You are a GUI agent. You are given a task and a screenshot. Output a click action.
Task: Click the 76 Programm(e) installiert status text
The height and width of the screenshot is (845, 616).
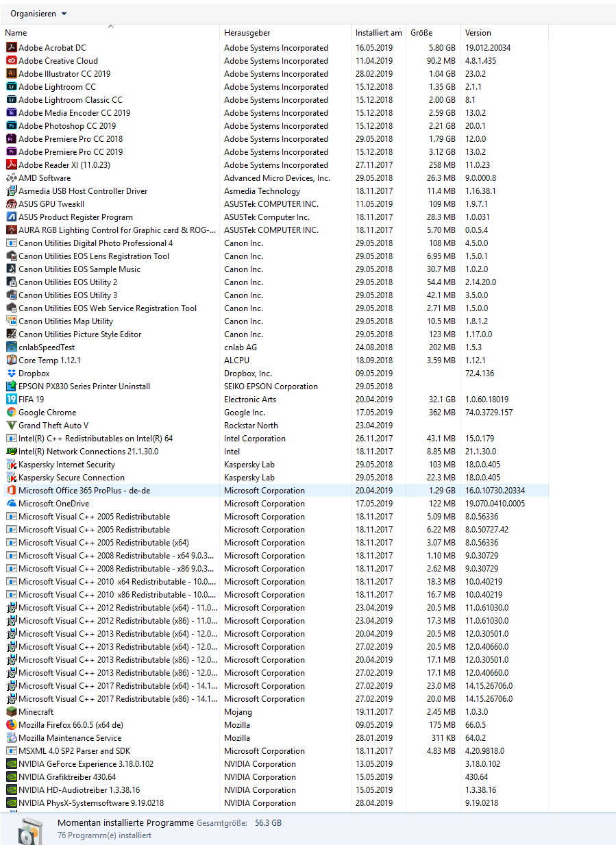104,835
